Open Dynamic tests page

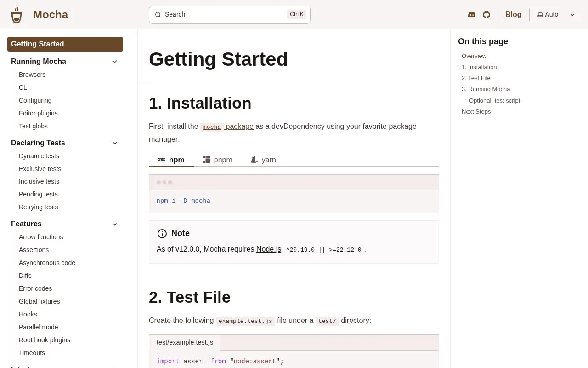pyautogui.click(x=39, y=156)
